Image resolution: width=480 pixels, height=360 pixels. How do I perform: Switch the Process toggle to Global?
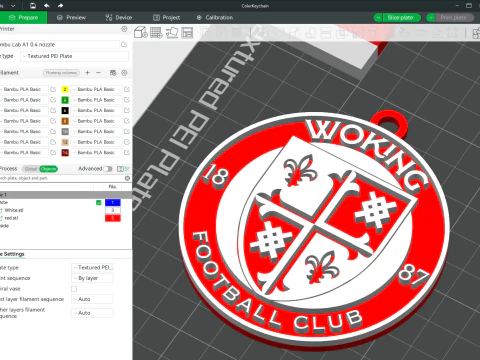point(31,169)
